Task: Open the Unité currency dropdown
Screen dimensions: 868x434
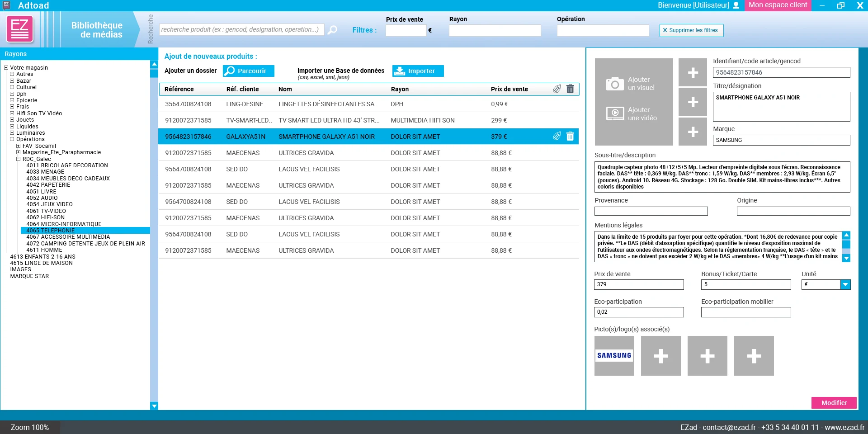Action: [x=845, y=284]
